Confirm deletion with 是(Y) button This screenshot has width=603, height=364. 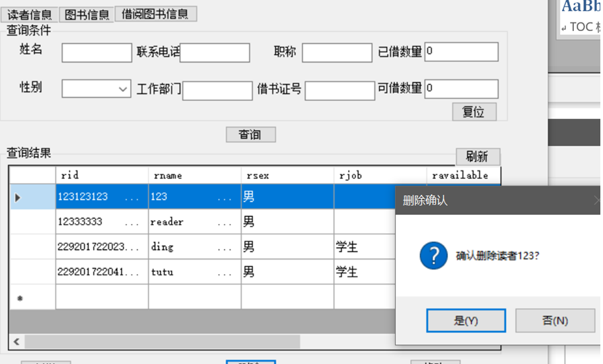point(466,320)
